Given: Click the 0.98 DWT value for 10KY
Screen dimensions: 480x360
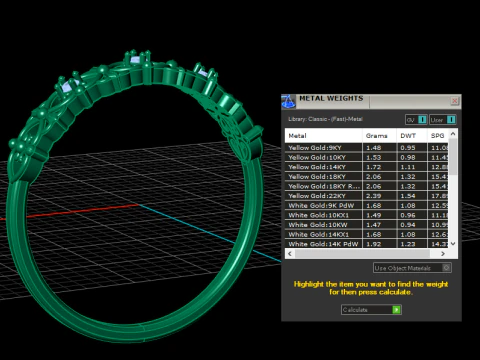Looking at the screenshot, I should [x=408, y=157].
